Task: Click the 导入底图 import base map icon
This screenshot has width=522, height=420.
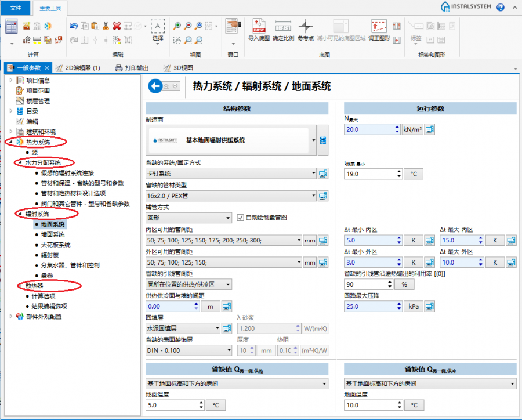Action: pos(259,30)
